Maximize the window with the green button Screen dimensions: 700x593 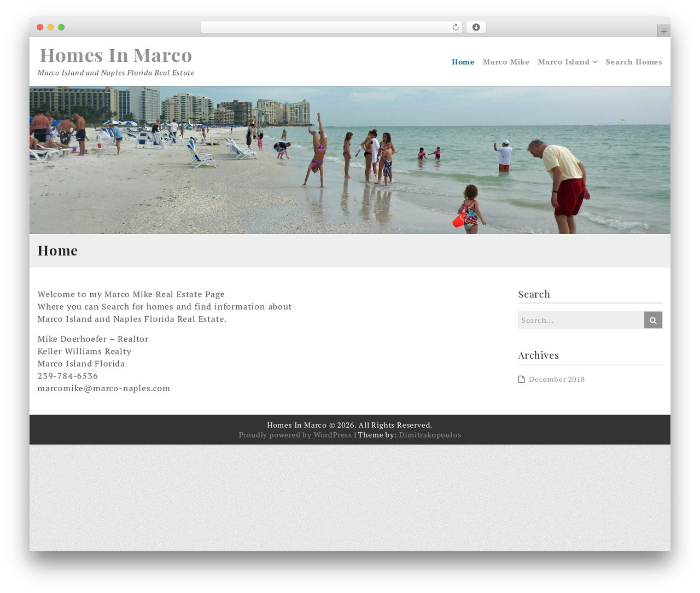(x=61, y=27)
